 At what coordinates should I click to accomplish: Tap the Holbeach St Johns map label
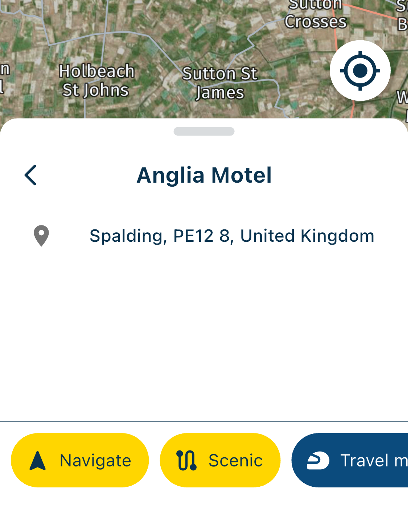click(96, 80)
